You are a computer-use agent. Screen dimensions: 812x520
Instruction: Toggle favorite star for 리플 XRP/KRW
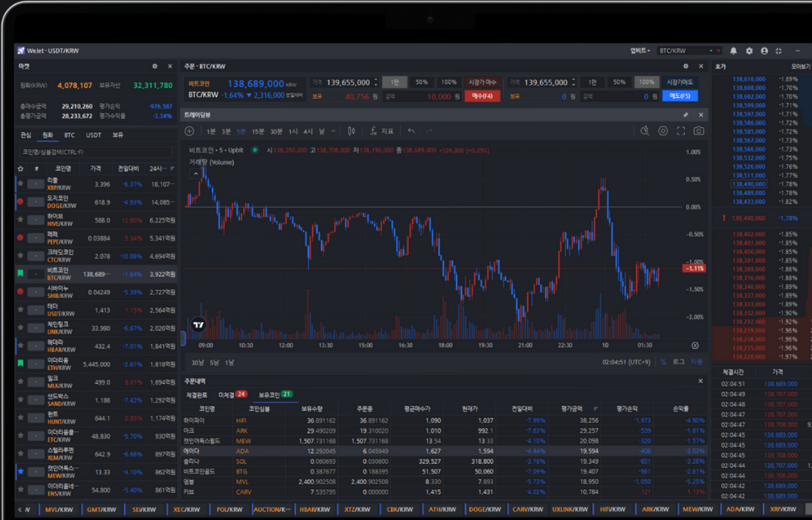click(21, 184)
